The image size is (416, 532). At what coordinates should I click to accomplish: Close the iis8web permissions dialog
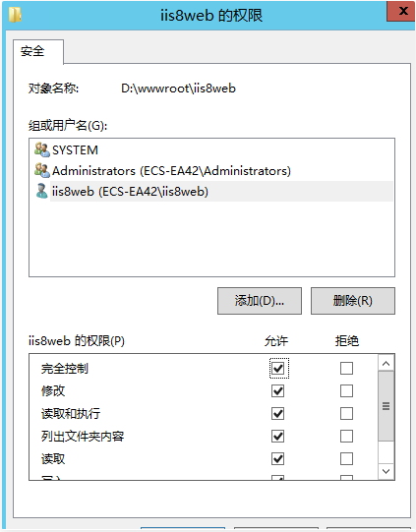pyautogui.click(x=401, y=11)
